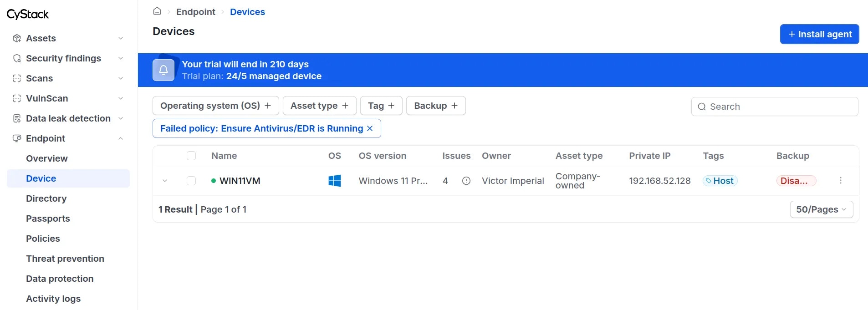The image size is (868, 310).
Task: Click the CyStack logo
Action: pos(28,15)
